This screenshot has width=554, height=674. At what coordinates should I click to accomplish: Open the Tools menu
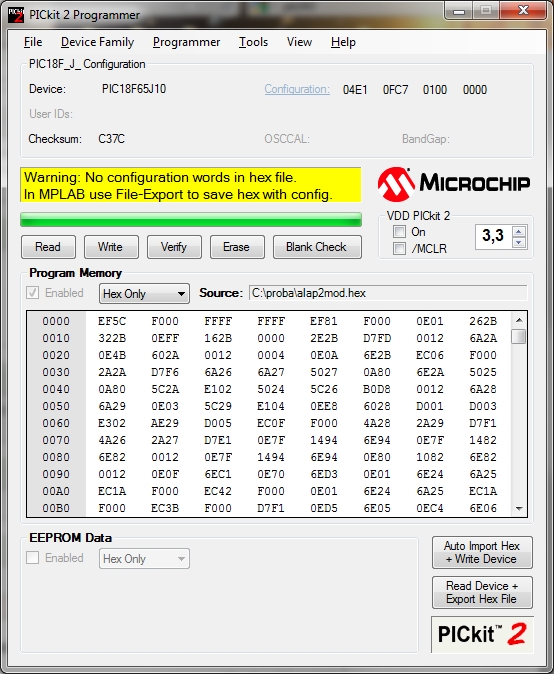pos(254,42)
